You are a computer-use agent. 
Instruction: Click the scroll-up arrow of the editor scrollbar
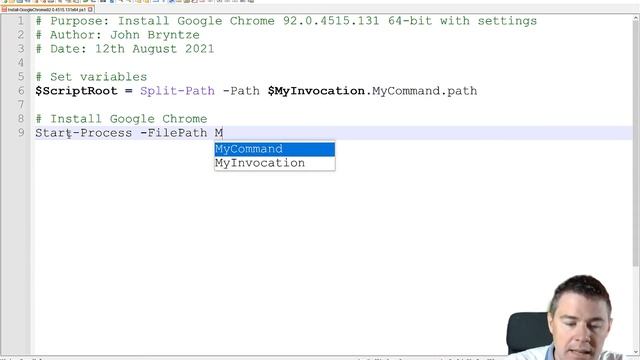coord(636,18)
